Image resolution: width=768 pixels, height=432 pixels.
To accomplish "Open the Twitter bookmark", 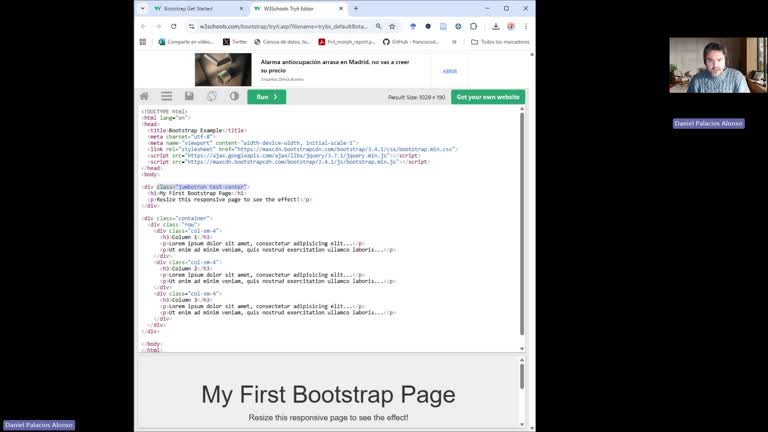I will 235,42.
